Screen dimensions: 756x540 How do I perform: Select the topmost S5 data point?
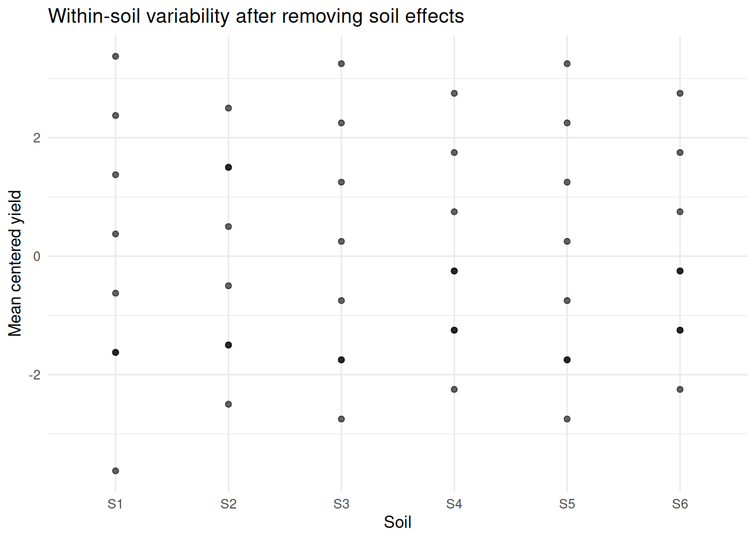567,64
